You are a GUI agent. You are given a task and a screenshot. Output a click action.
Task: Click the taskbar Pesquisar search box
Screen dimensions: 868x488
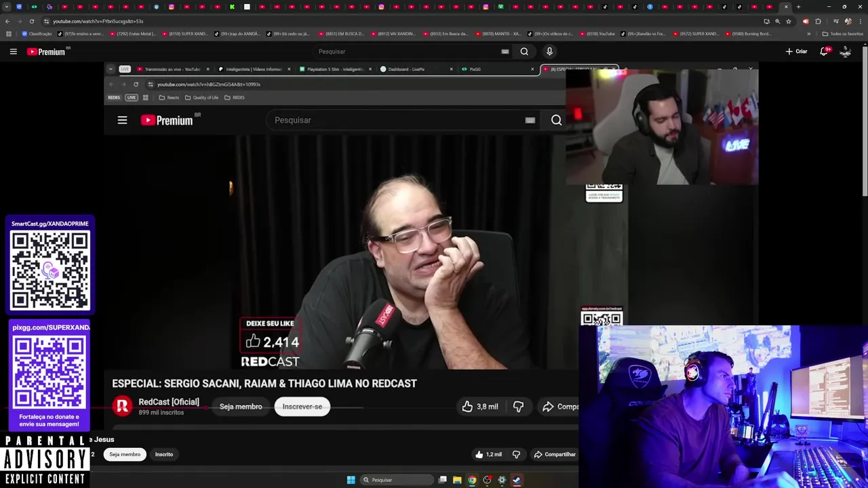tap(397, 480)
